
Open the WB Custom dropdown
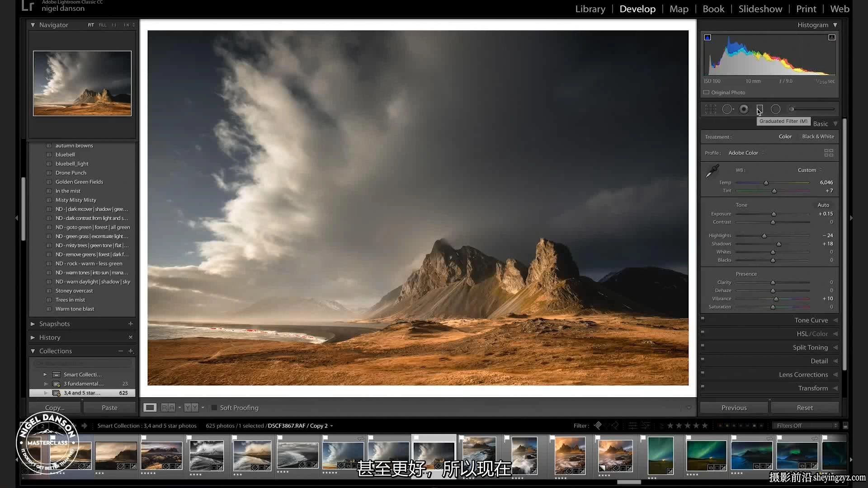click(x=810, y=170)
